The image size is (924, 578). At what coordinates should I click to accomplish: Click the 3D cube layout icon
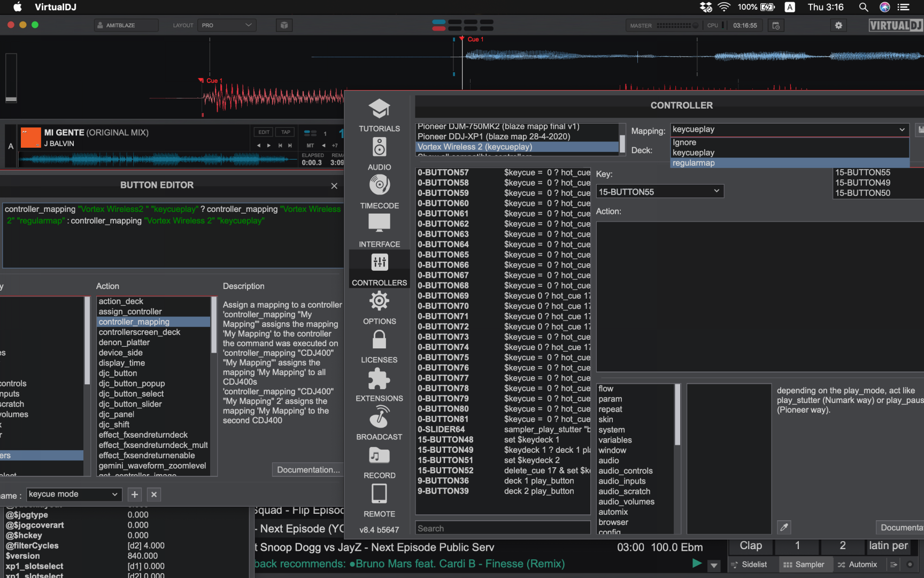pos(284,25)
